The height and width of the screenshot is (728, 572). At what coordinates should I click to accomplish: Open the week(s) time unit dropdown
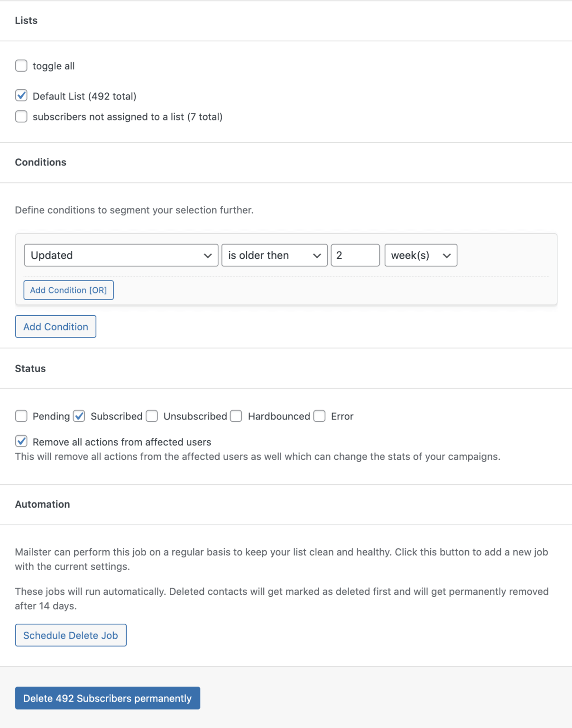click(420, 255)
